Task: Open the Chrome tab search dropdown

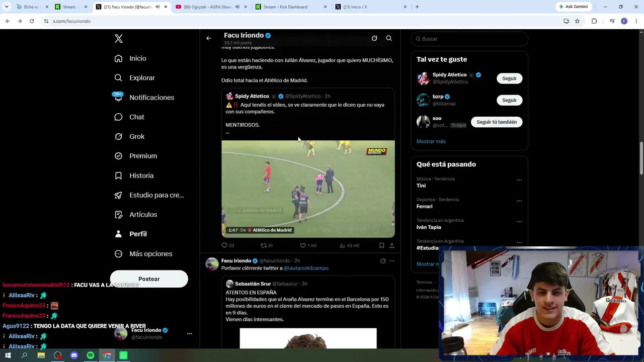Action: click(x=6, y=7)
